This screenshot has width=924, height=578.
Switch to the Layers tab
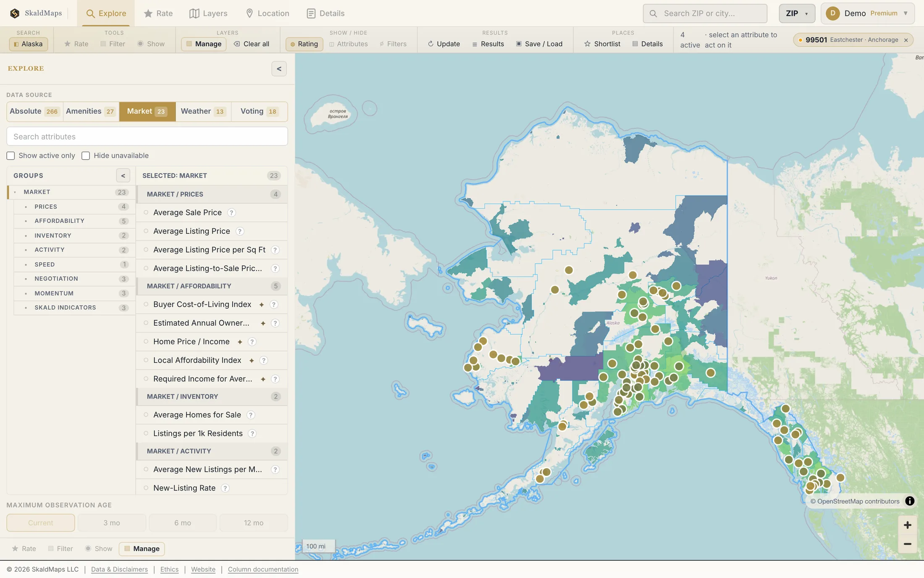point(208,13)
